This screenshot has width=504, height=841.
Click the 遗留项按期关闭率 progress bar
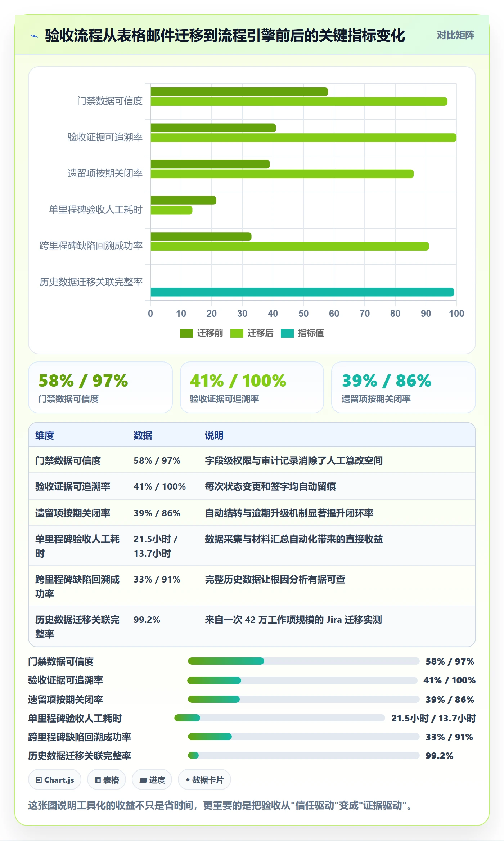[x=303, y=699]
